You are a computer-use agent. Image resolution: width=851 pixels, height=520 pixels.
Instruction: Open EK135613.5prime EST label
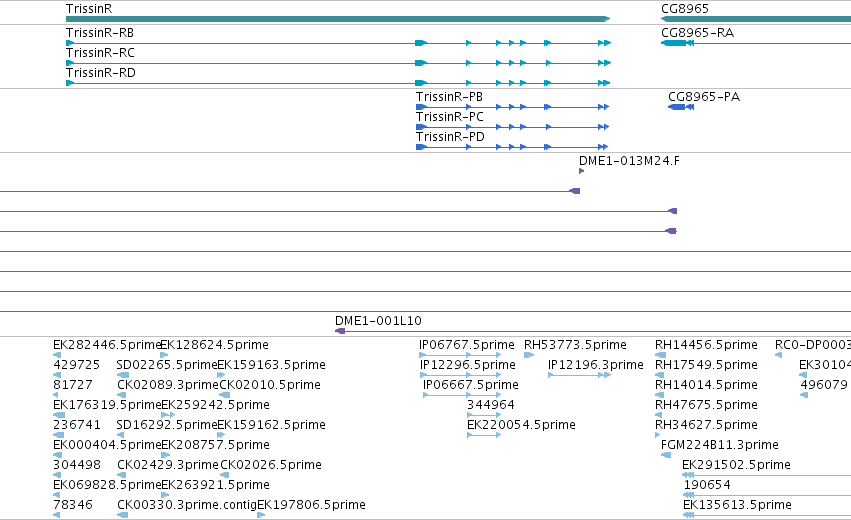tap(737, 505)
